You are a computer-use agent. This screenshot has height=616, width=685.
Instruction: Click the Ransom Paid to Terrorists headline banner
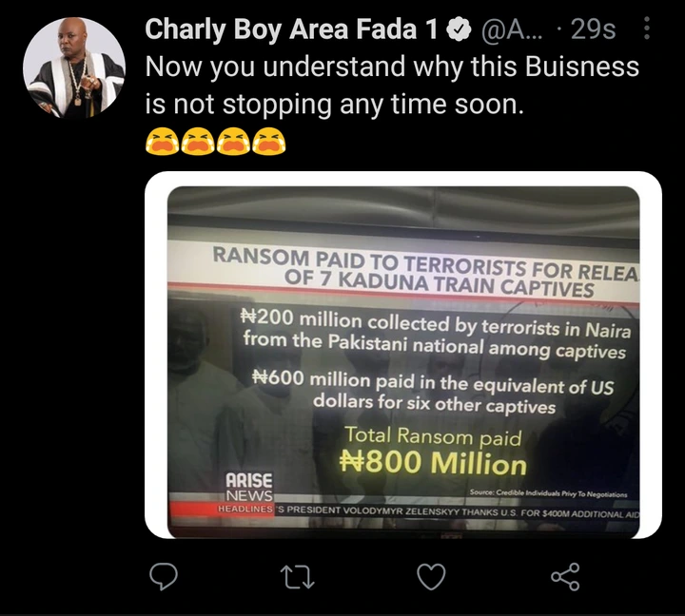(423, 272)
